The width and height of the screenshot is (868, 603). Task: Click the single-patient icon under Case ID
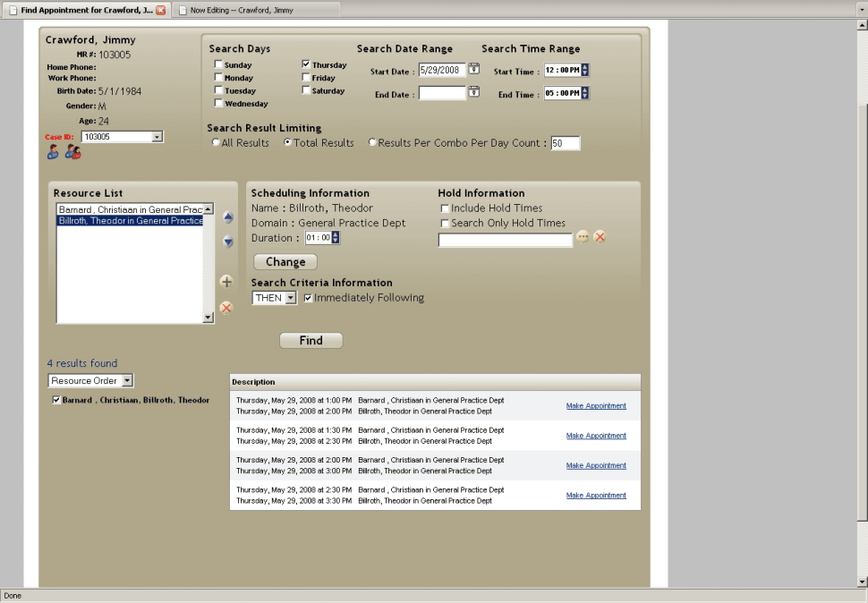51,153
